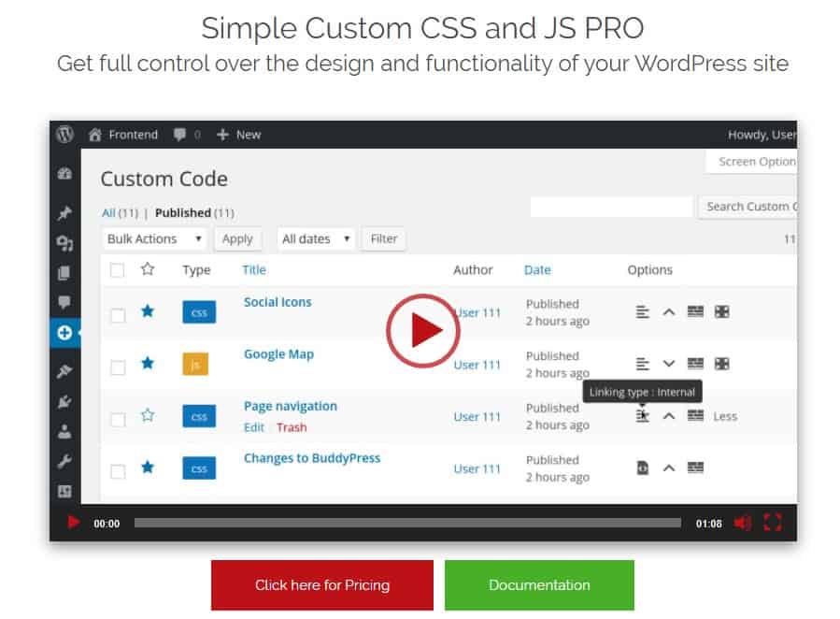Show the All (11) filter view
840x619 pixels.
[x=120, y=213]
